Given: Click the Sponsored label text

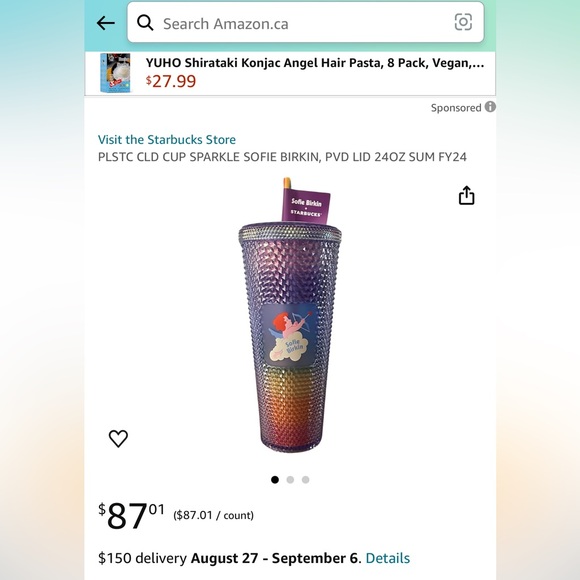Looking at the screenshot, I should (456, 108).
